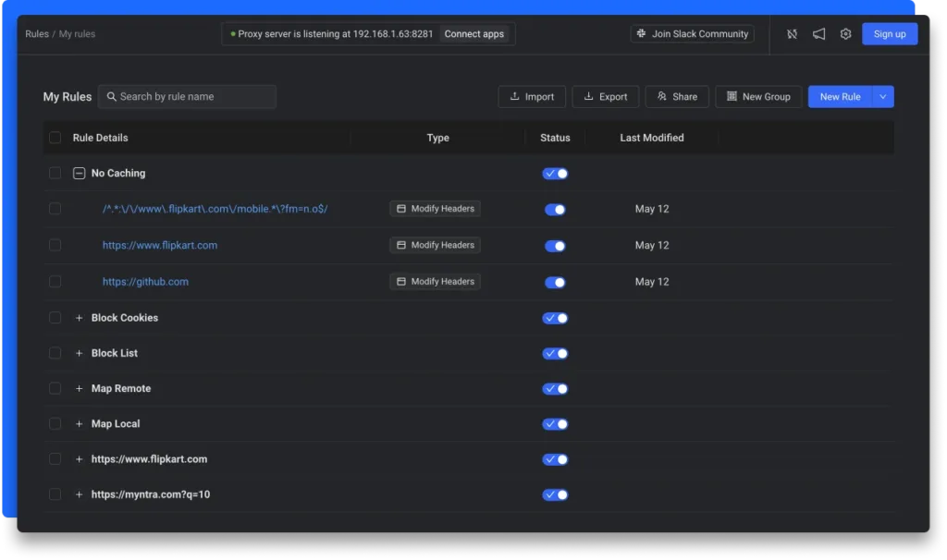
Task: Toggle Block List group status switch
Action: pyautogui.click(x=555, y=354)
